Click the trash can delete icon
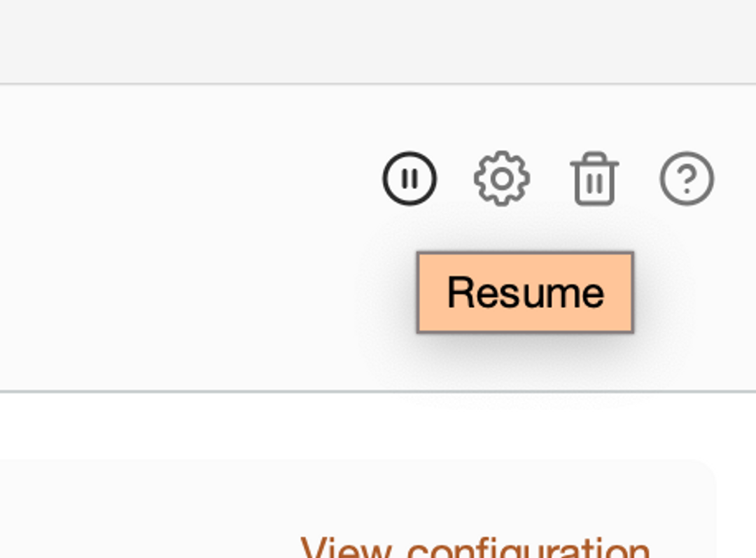Viewport: 756px width, 558px height. pos(594,179)
